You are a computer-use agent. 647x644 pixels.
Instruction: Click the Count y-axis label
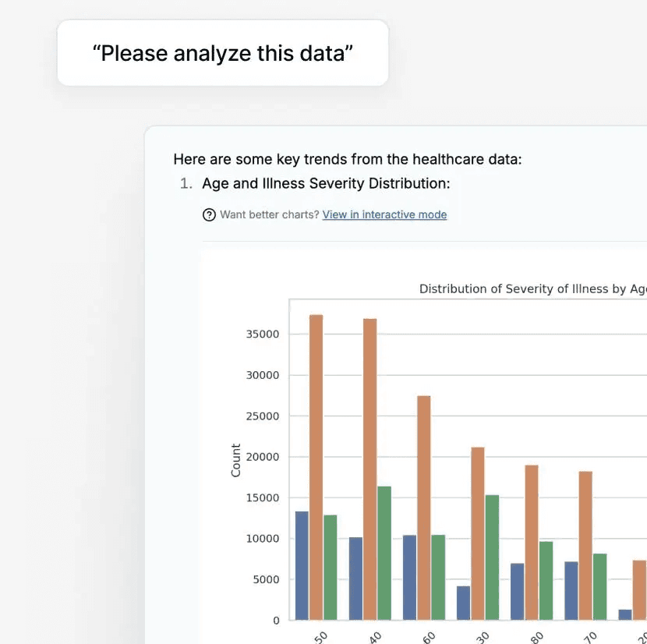click(x=235, y=460)
